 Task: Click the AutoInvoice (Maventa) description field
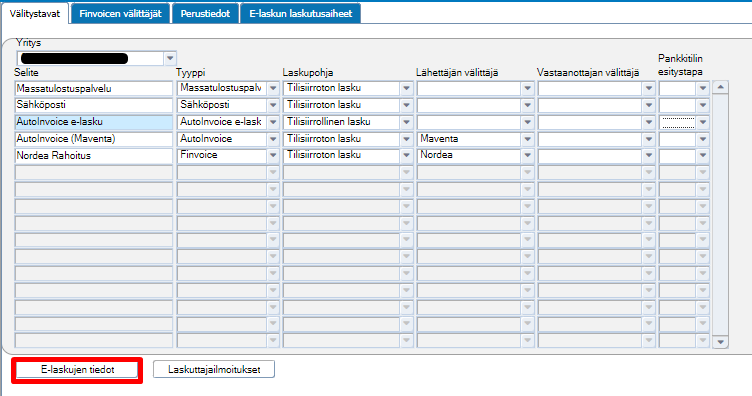pos(94,139)
